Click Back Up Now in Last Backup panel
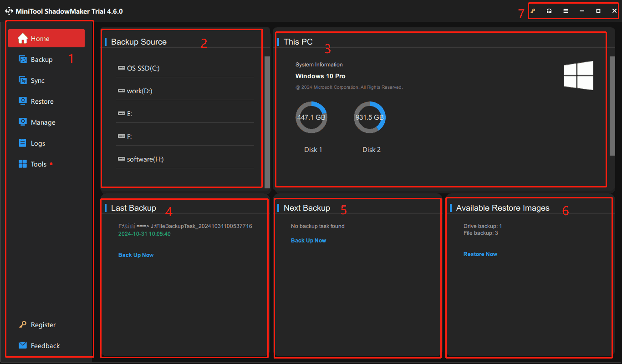The image size is (622, 364). pyautogui.click(x=136, y=255)
